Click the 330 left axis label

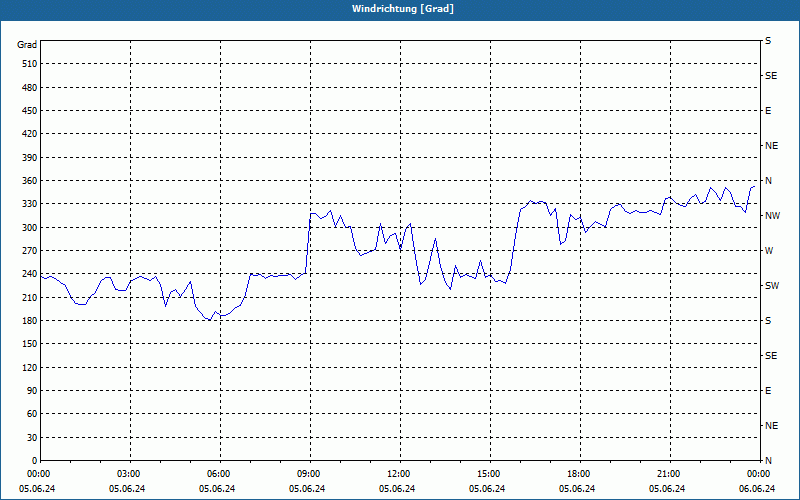point(30,204)
